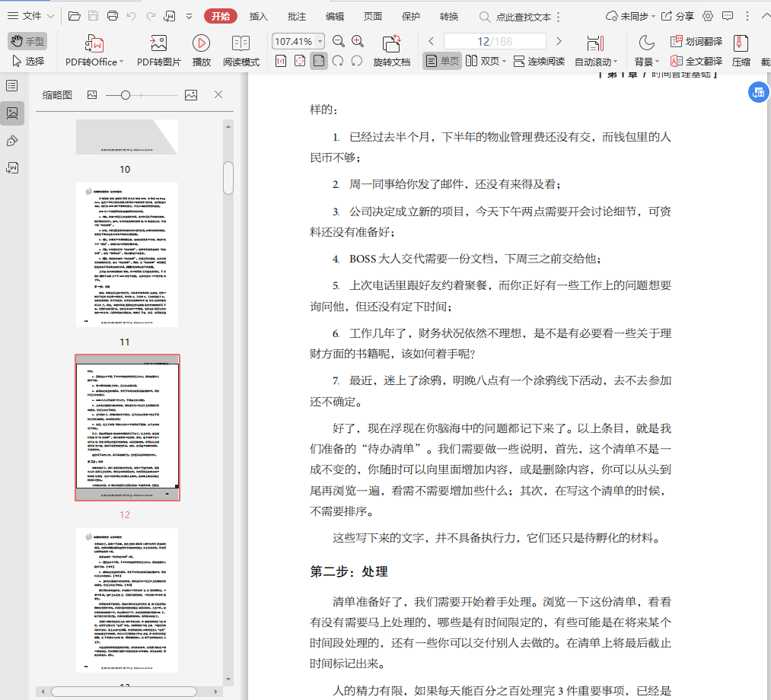Select the page 11 thumbnail
Viewport: 771px width, 700px height.
tap(127, 255)
